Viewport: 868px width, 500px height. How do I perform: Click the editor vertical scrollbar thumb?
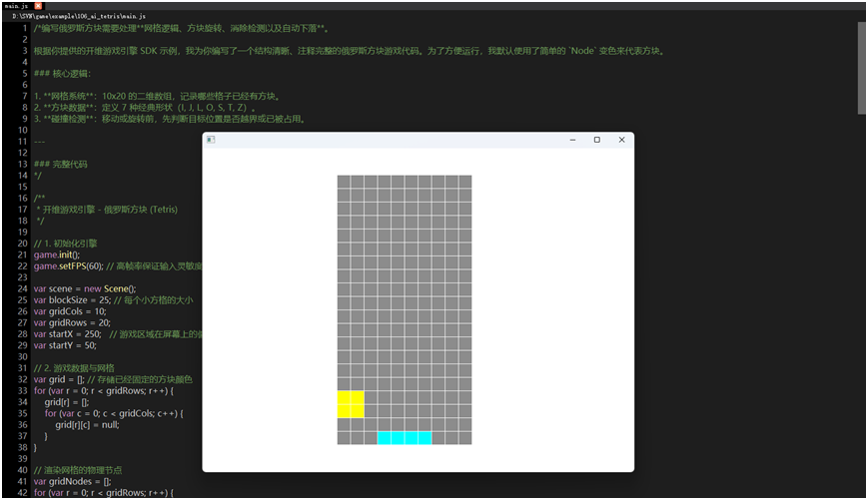coord(861,68)
